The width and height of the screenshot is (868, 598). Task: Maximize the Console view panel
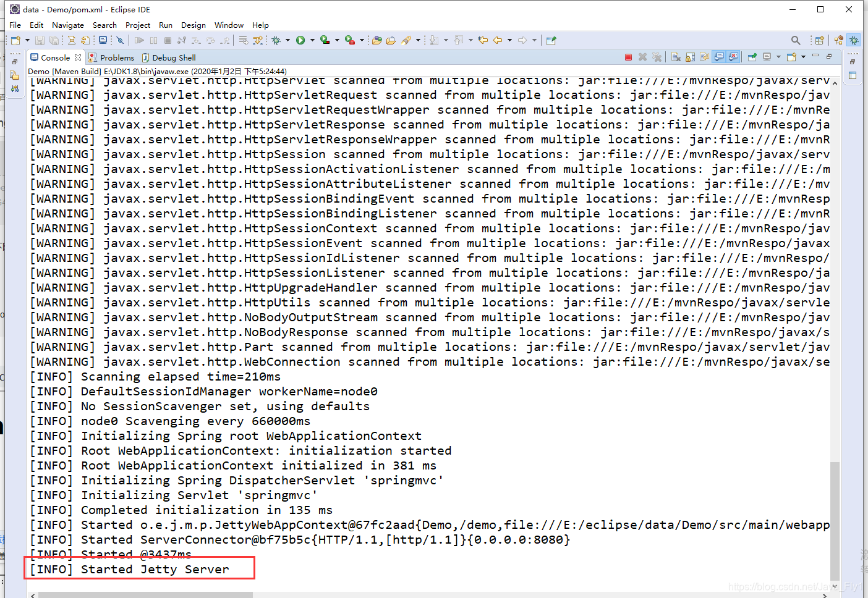(829, 56)
